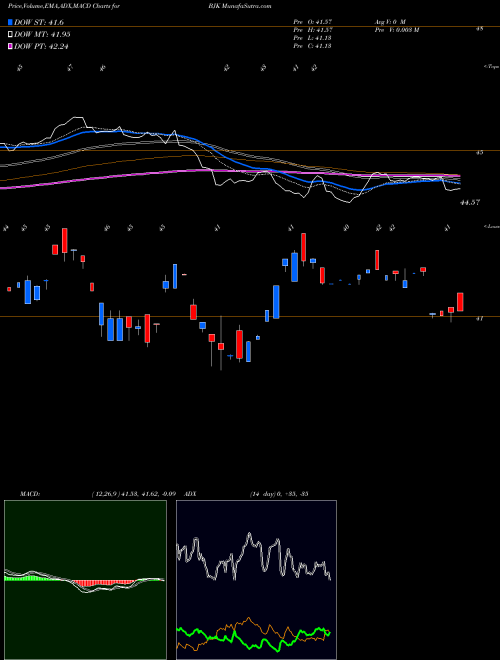Open the green MACD histogram panel
The height and width of the screenshot is (660, 500).
tap(85, 580)
